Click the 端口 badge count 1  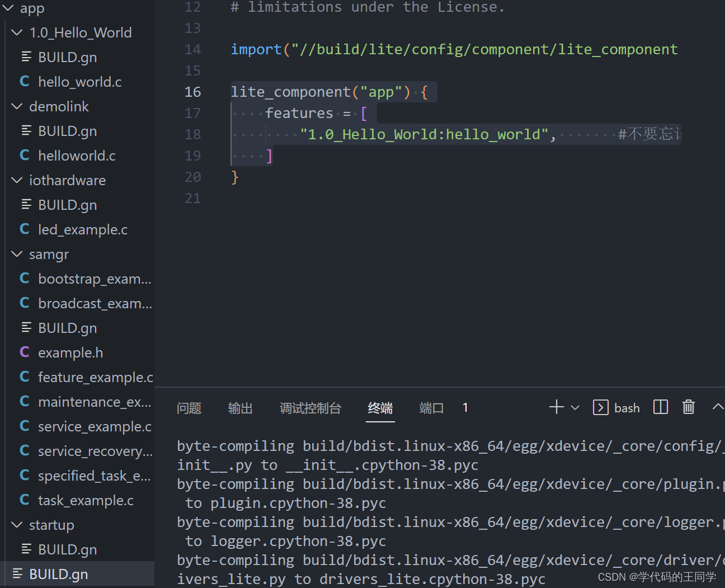tap(465, 407)
